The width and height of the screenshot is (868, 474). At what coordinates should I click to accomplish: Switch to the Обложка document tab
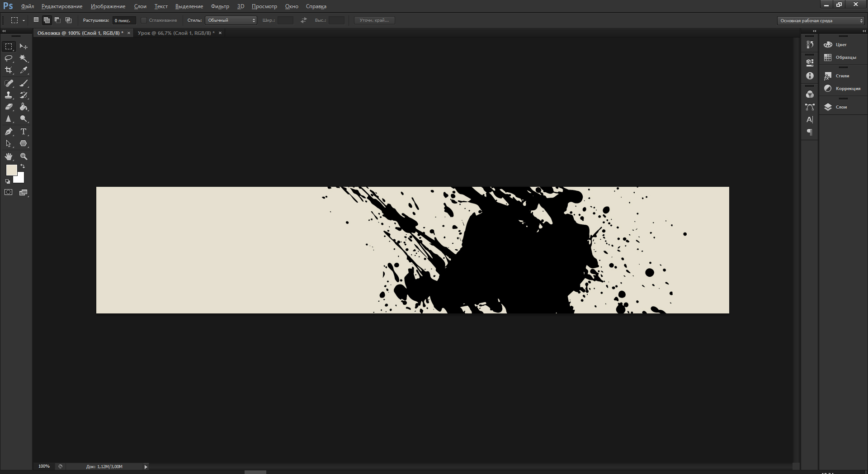80,33
